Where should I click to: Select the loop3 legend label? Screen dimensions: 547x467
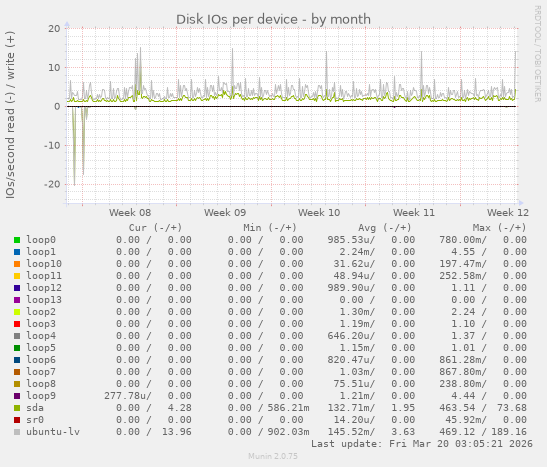(41, 324)
